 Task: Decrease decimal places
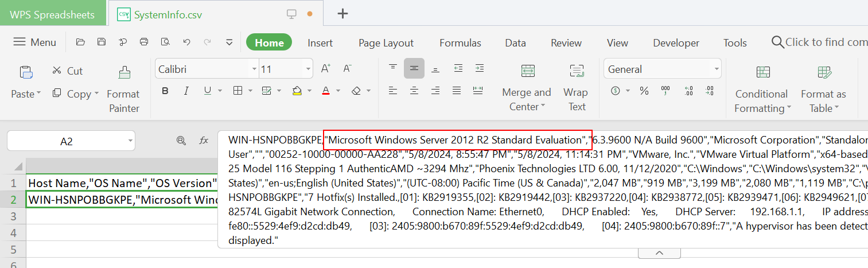pyautogui.click(x=710, y=91)
